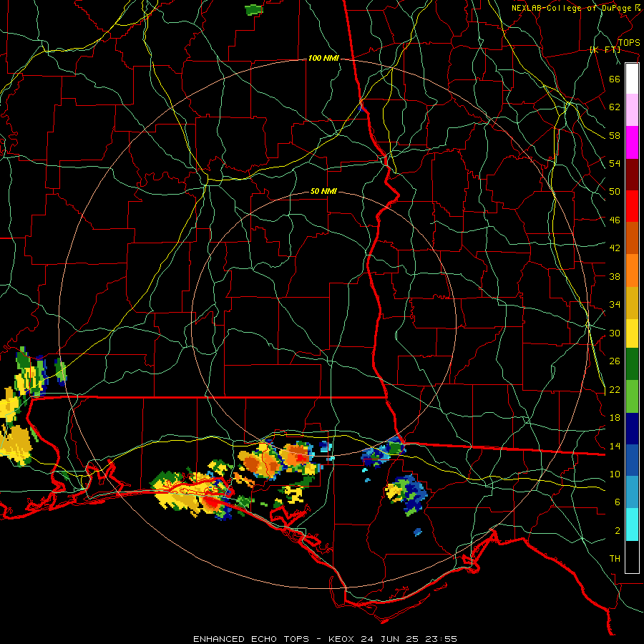Click the white swatch in the tops legend
Image resolution: width=644 pixels, height=644 pixels.
[x=632, y=79]
